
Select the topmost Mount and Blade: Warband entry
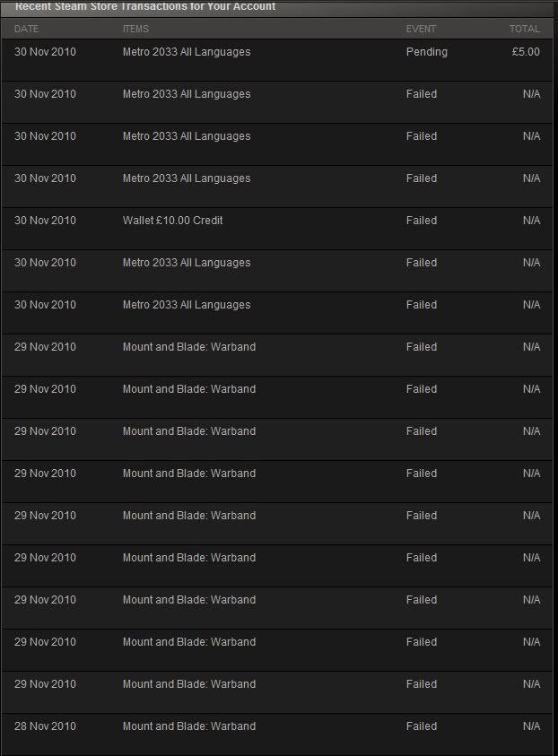[188, 347]
